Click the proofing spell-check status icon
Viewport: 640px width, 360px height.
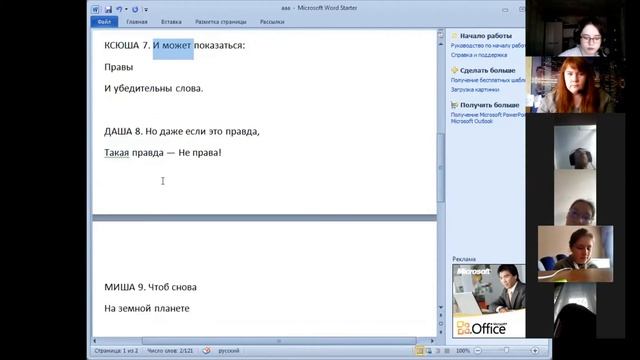click(x=207, y=351)
